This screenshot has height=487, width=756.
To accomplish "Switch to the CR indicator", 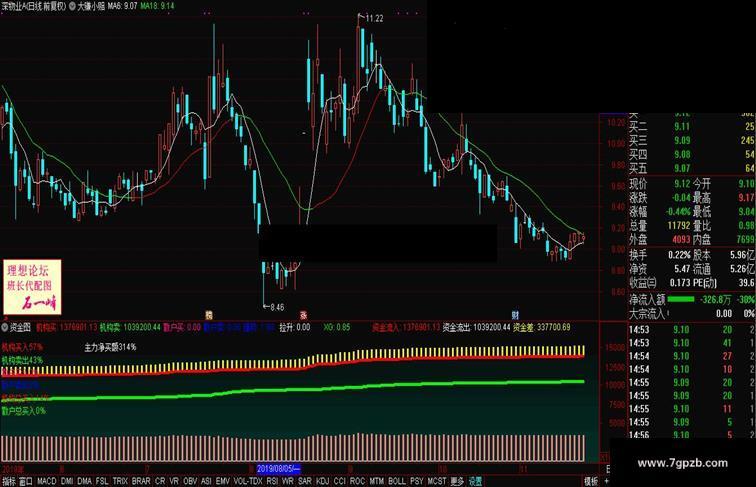I will click(x=160, y=481).
